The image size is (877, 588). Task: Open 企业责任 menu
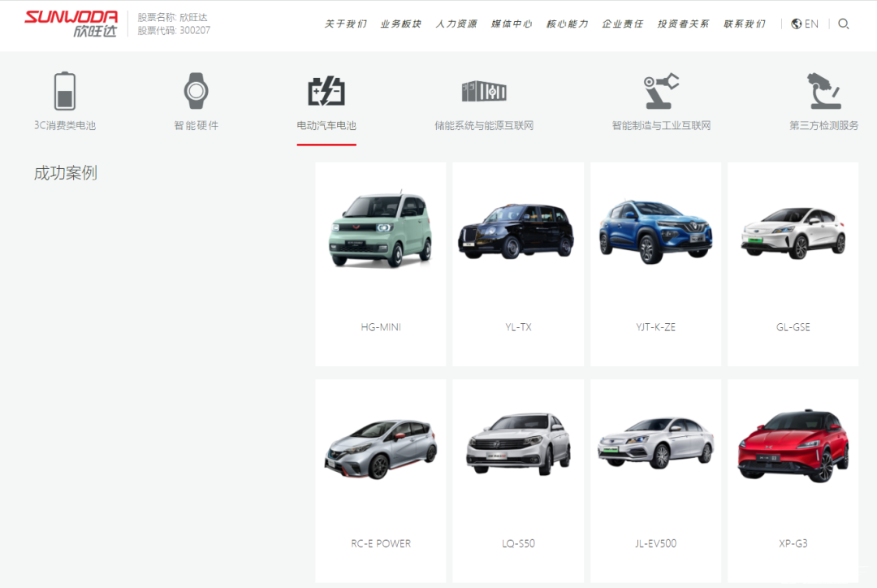coord(623,24)
